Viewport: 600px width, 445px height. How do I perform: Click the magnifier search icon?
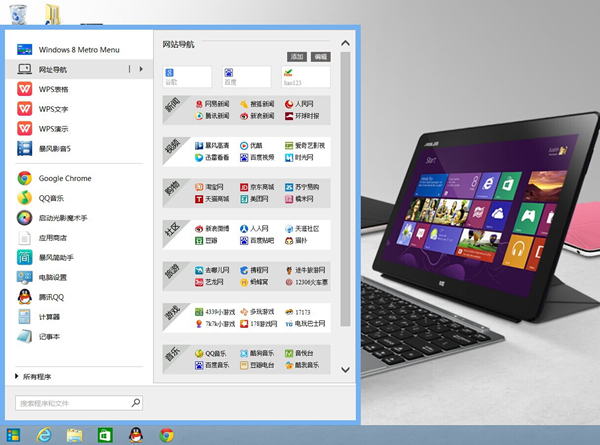tap(136, 403)
